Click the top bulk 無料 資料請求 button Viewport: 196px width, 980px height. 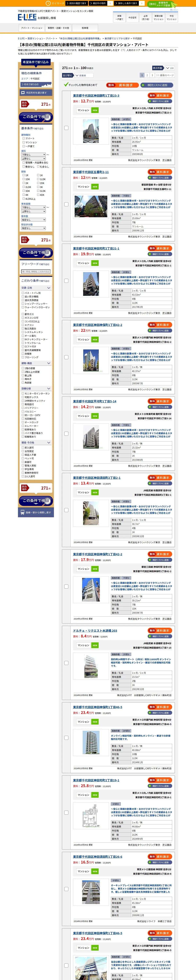122,85
